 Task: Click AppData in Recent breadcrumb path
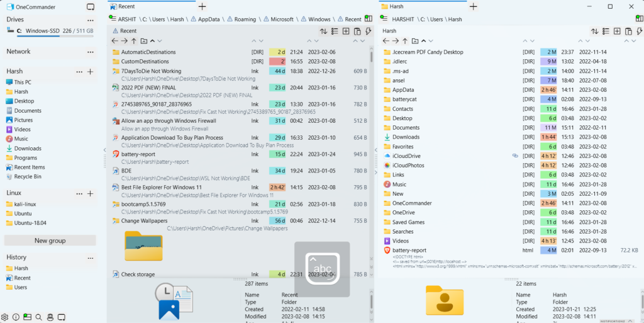[209, 20]
